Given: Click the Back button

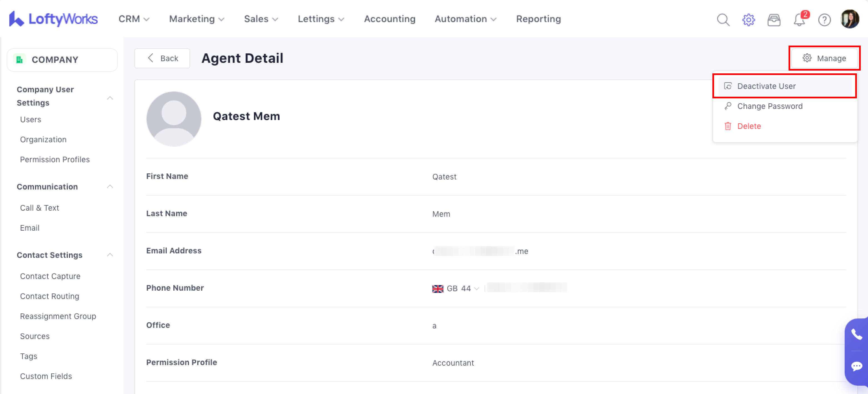Looking at the screenshot, I should tap(163, 58).
